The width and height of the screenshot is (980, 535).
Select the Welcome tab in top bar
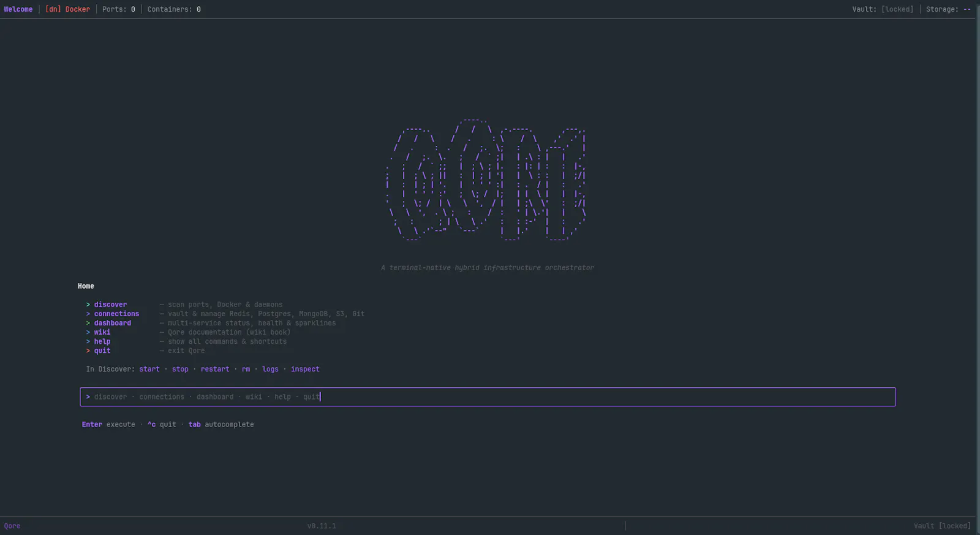[18, 9]
